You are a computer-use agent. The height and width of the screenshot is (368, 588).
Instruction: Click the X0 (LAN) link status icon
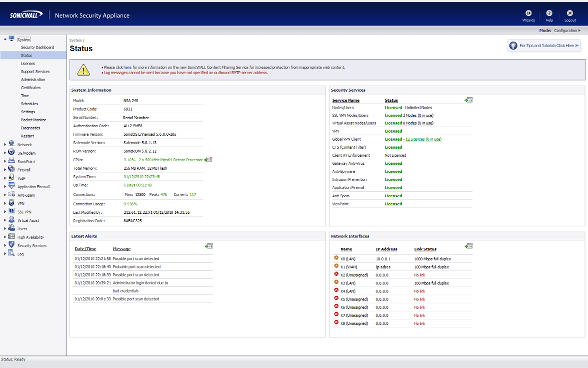tap(336, 258)
